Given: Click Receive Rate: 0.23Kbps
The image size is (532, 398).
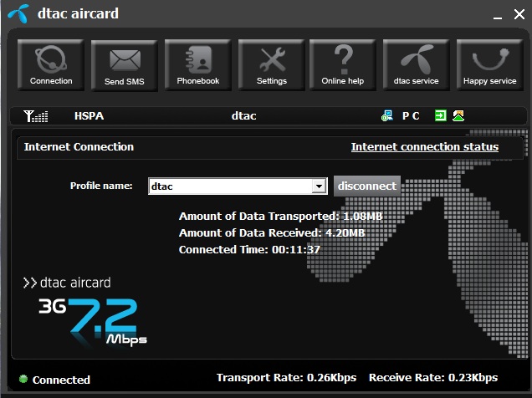Looking at the screenshot, I should point(433,378).
